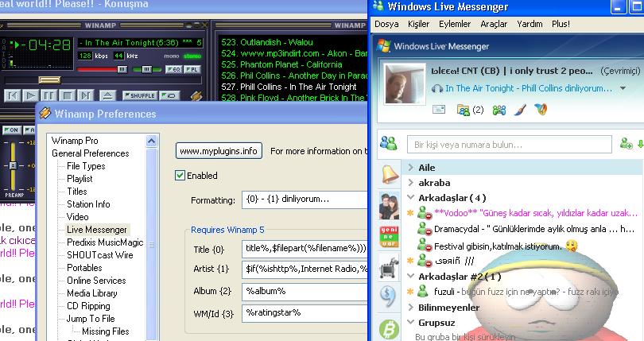Open Dosya menu in Messenger
Viewport: 644px width, 341px height.
point(386,24)
